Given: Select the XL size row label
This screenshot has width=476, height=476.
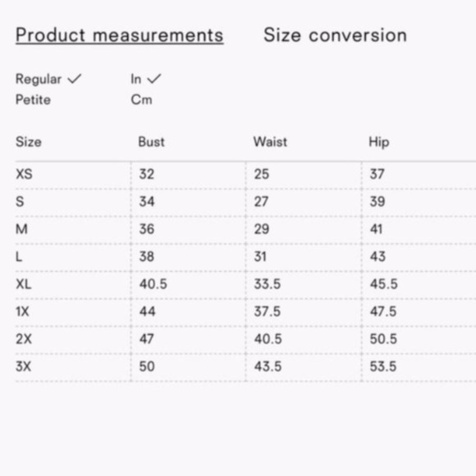Looking at the screenshot, I should tap(24, 284).
